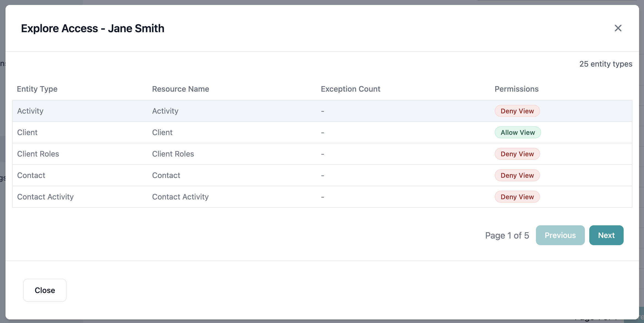
Task: Click the Previous pagination button
Action: [560, 235]
